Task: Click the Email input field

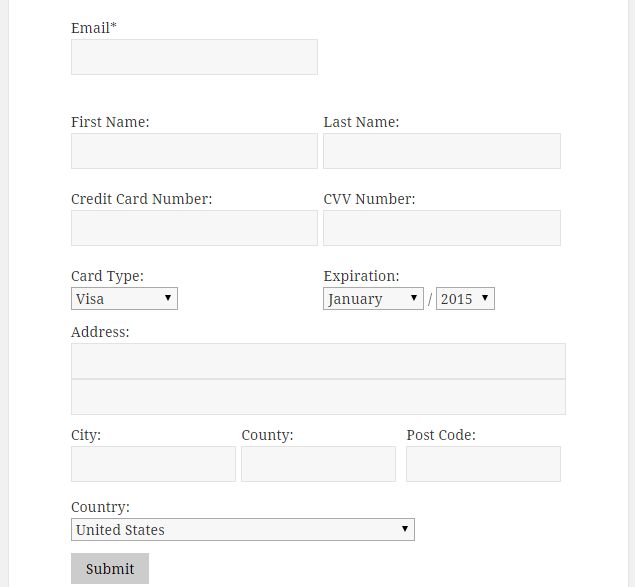Action: [x=194, y=57]
